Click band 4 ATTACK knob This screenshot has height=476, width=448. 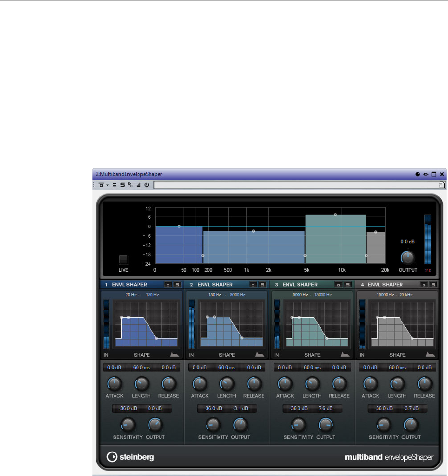point(370,384)
